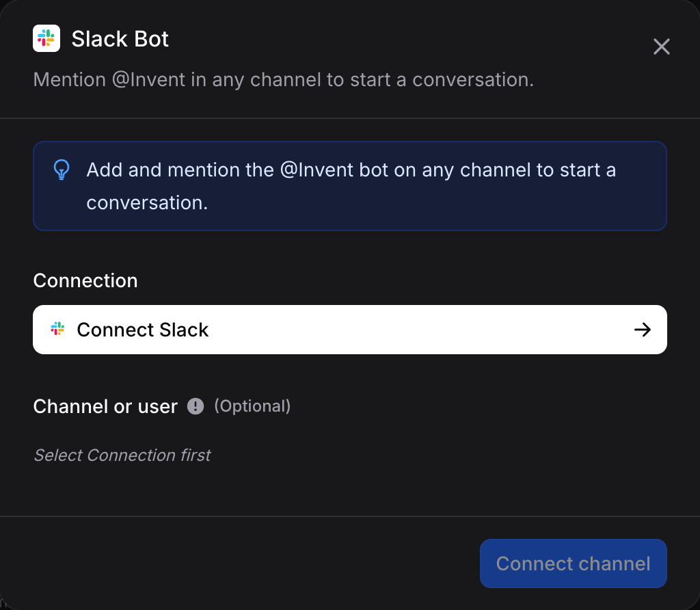Click the small Slack icon in Connect Slack
Image resolution: width=700 pixels, height=610 pixels.
click(57, 329)
